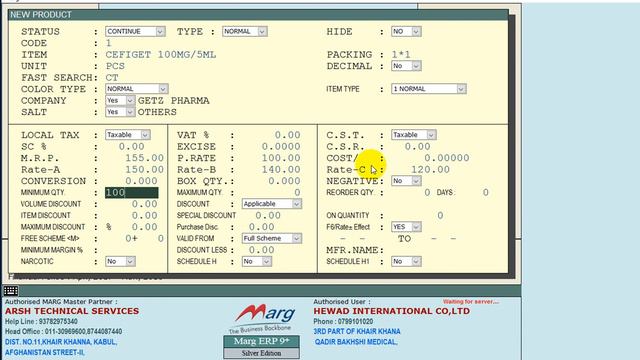Click the ON QUANTITY value
This screenshot has height=360, width=640.
[x=440, y=215]
